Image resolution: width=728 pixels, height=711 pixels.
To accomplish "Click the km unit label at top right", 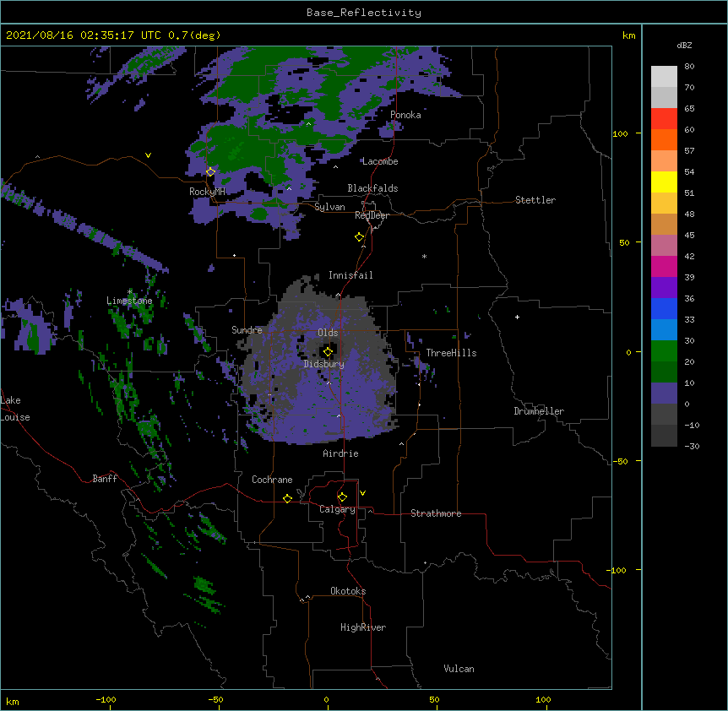I will point(629,35).
